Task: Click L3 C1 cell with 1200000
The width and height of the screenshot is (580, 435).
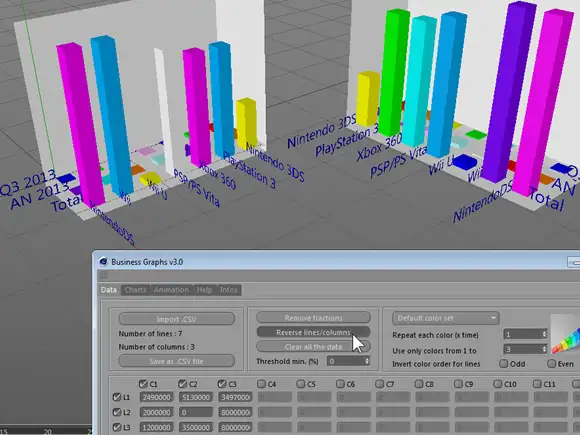Action: (x=156, y=428)
